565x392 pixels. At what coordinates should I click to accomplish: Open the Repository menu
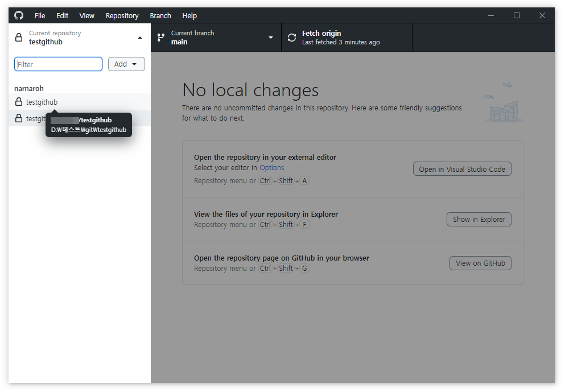point(122,16)
